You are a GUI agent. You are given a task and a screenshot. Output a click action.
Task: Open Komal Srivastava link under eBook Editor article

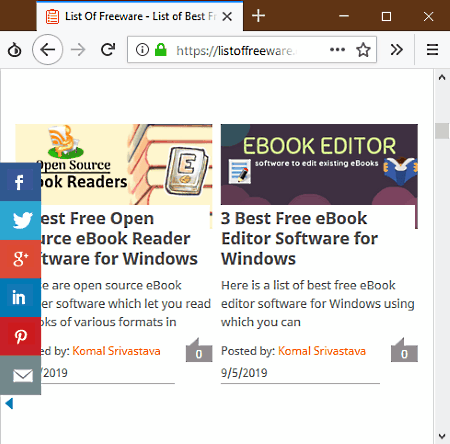click(322, 351)
